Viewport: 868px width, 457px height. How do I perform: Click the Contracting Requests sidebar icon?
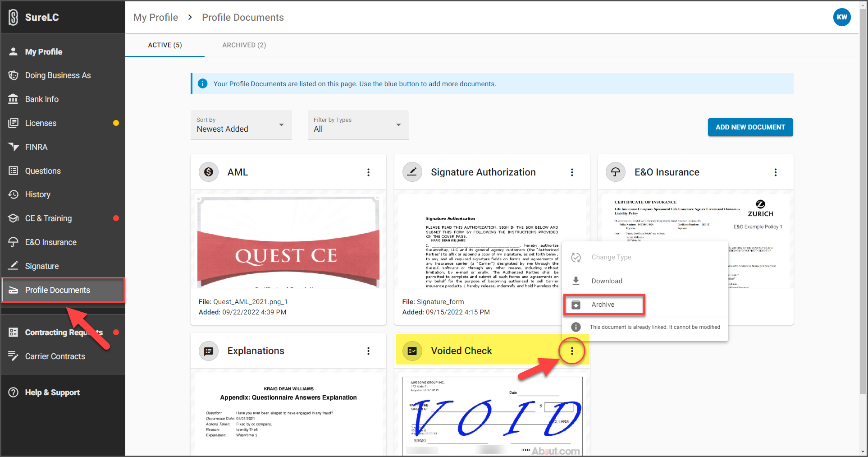[14, 332]
